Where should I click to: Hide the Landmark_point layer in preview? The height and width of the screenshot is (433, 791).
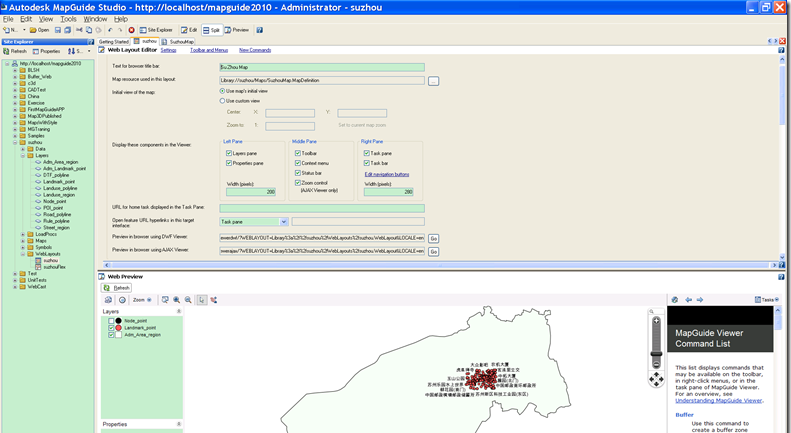tap(111, 328)
